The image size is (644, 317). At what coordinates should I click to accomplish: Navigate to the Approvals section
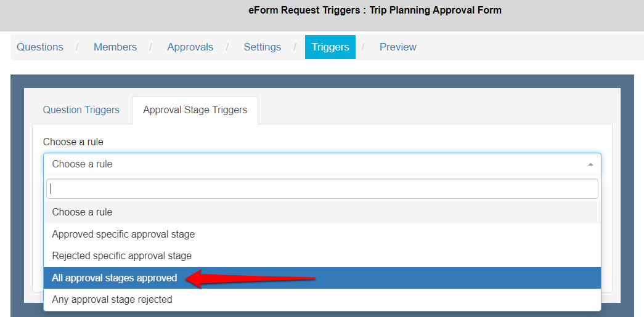[190, 47]
